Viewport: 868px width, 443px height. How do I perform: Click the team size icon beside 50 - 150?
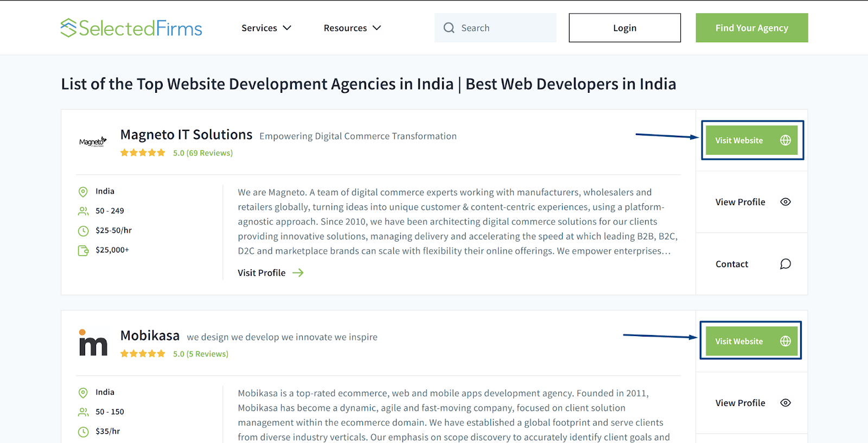click(x=83, y=412)
